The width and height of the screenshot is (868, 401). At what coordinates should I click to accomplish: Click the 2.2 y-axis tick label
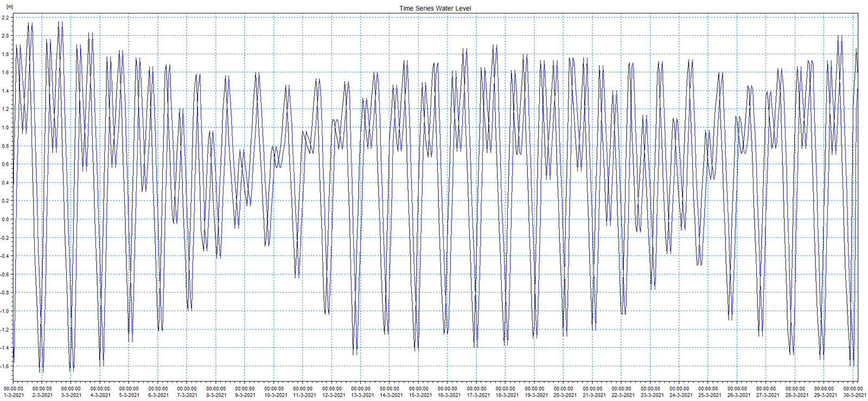5,18
